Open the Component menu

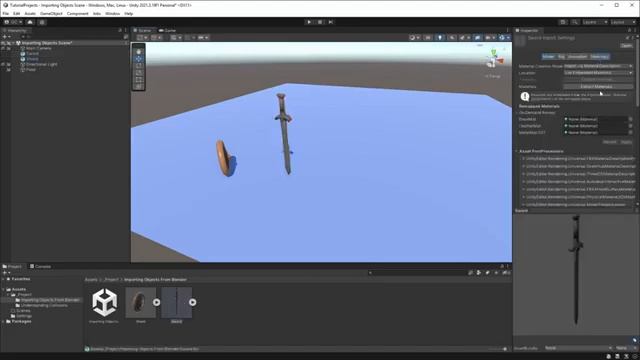78,13
